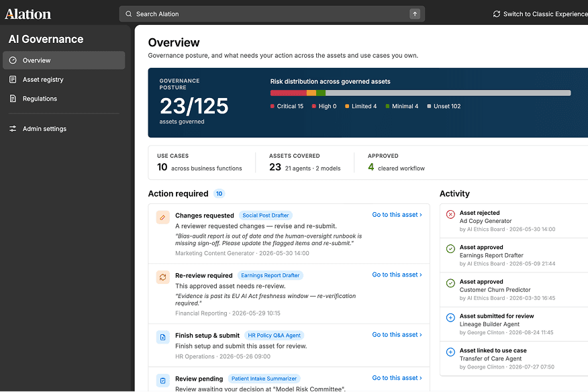Click the orange Limited segment of risk bar
This screenshot has height=392, width=588.
311,93
